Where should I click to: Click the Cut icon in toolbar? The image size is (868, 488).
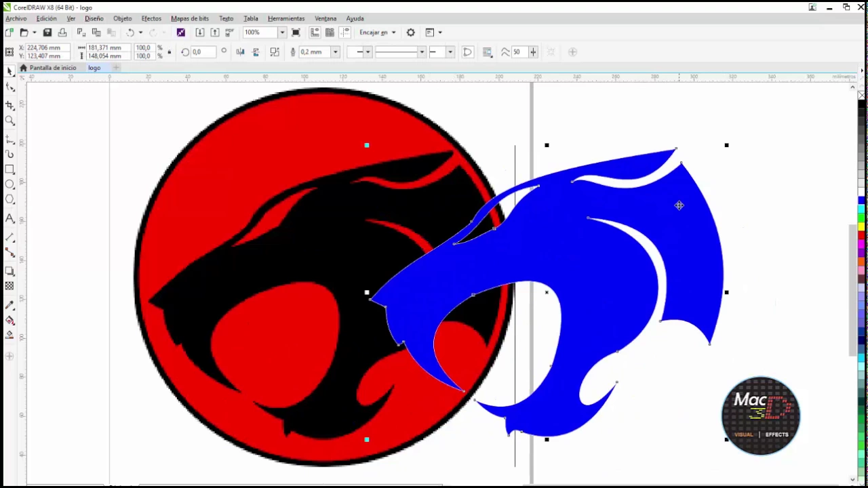point(81,33)
